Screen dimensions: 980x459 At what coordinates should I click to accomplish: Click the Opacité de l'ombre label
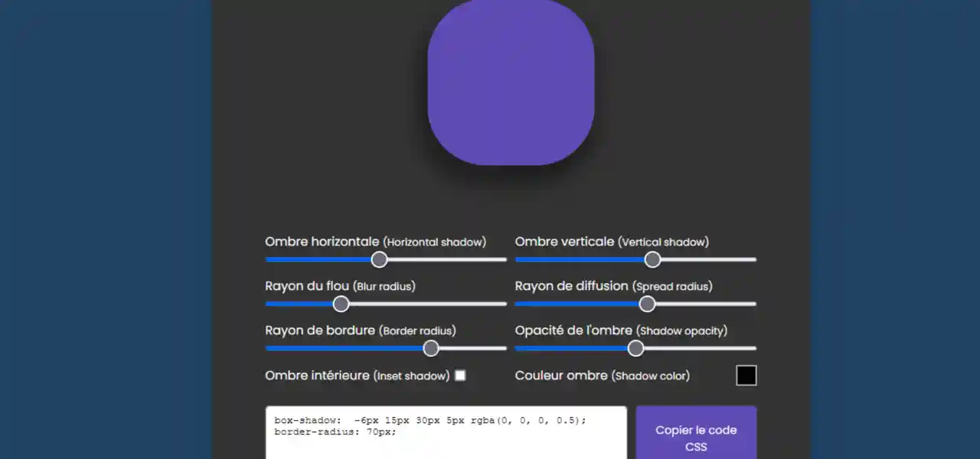coord(621,330)
